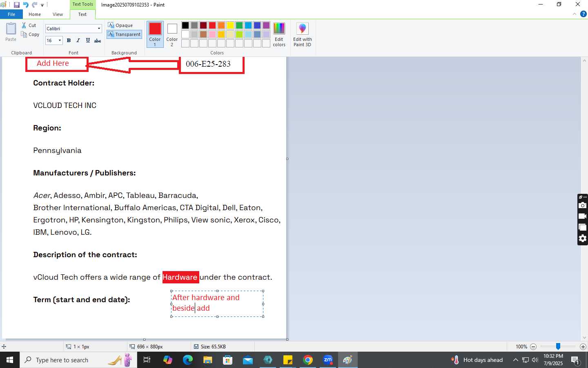Pick the purple color swatch
The image size is (588, 368).
[266, 25]
